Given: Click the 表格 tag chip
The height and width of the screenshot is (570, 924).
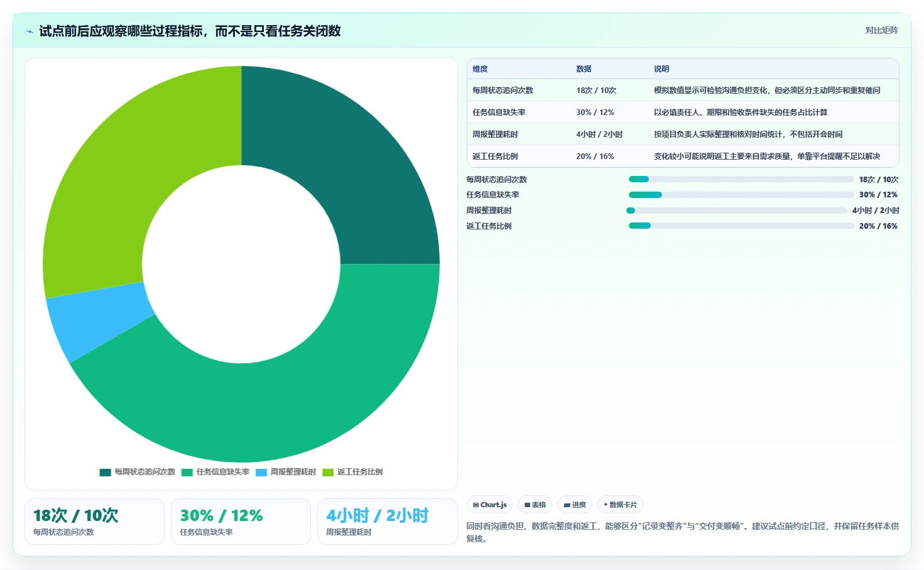Looking at the screenshot, I should point(535,505).
